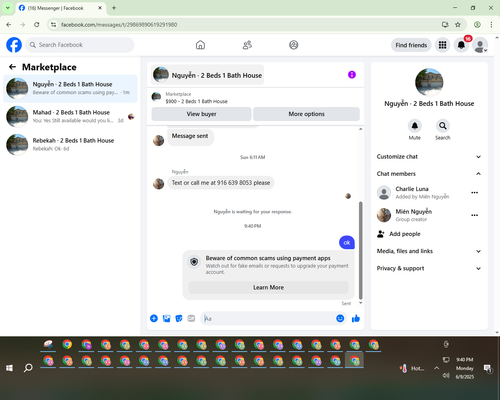Click the Find friends button

tap(411, 45)
